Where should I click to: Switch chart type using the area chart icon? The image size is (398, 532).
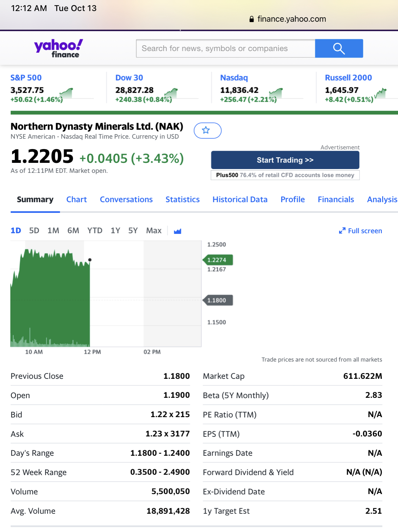(177, 231)
